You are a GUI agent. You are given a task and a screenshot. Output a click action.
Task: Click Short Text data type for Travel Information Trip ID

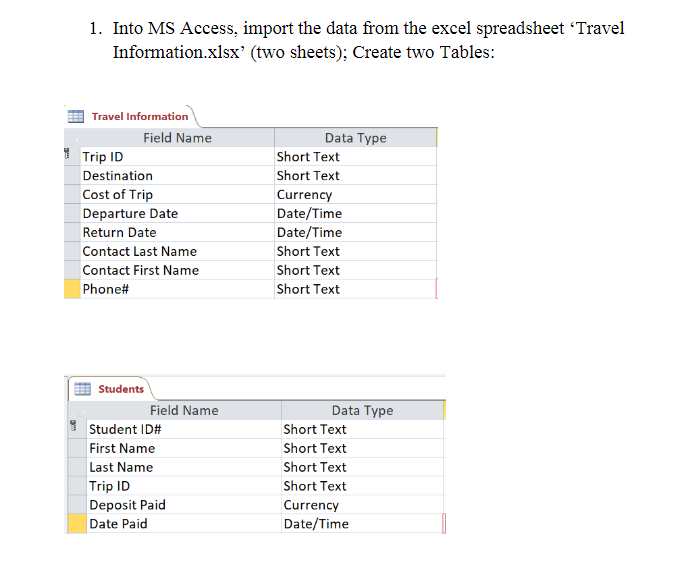tap(356, 157)
